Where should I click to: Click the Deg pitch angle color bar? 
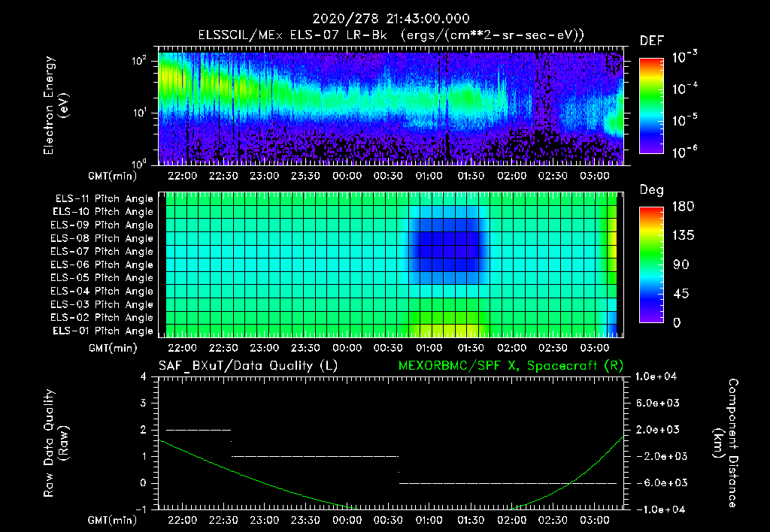(x=651, y=264)
